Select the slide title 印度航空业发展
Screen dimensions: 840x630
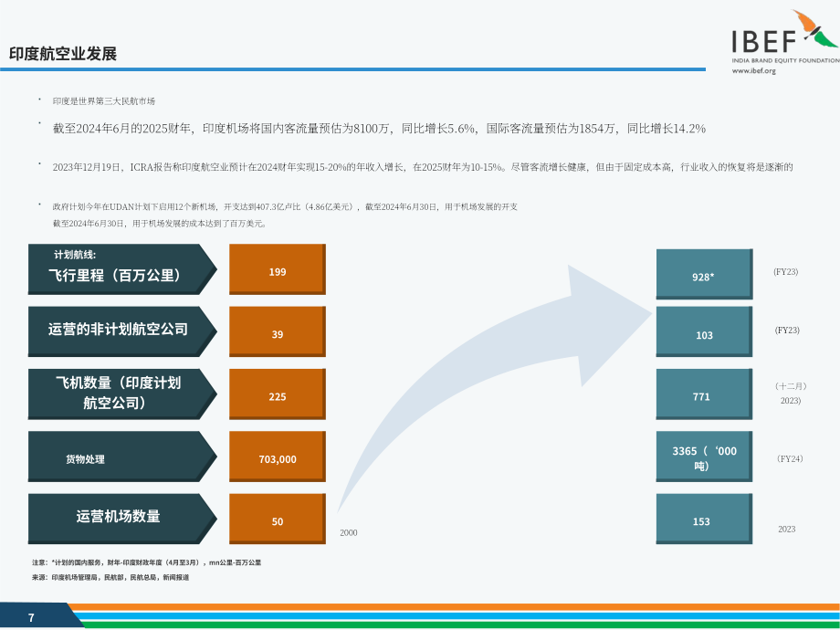63,54
